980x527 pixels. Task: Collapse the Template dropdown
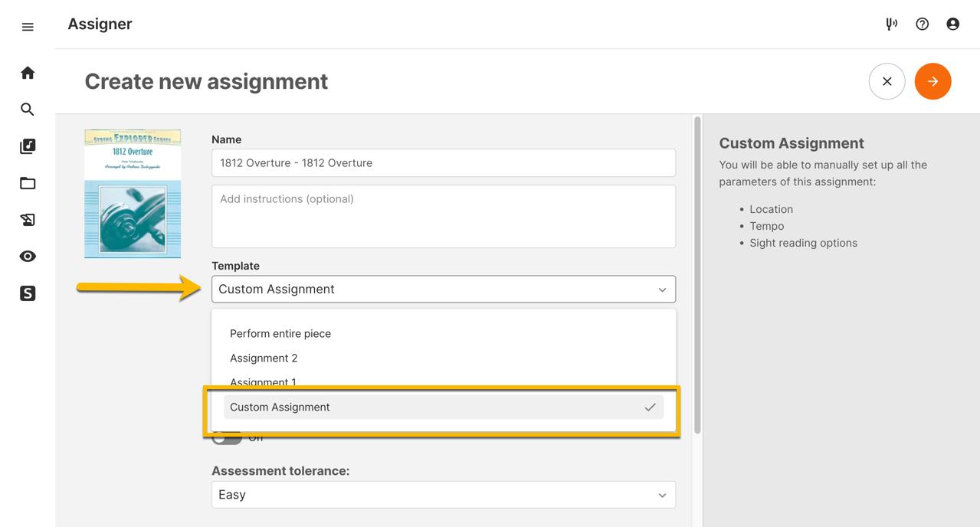[x=444, y=290]
